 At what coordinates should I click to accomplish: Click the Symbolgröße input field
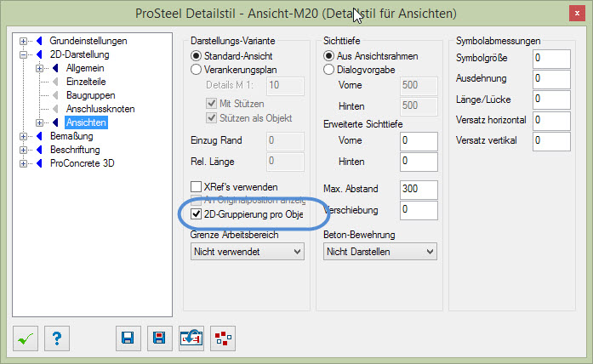click(551, 59)
